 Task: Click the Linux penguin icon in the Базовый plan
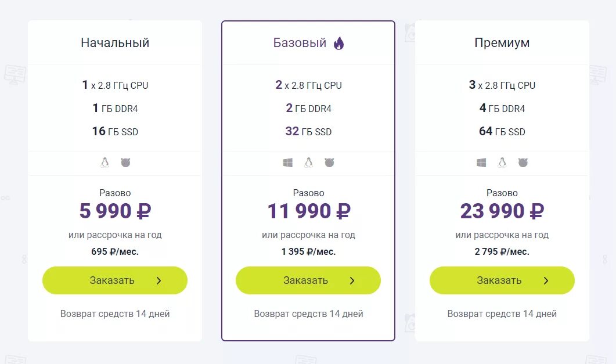308,163
